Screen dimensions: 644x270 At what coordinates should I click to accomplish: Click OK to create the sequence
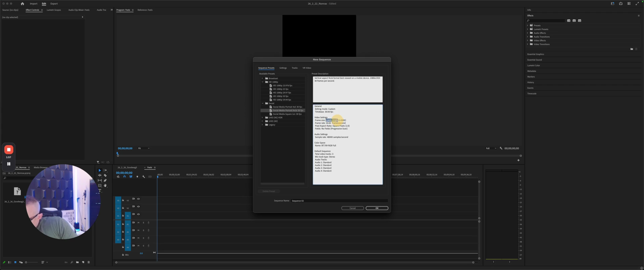pos(377,208)
